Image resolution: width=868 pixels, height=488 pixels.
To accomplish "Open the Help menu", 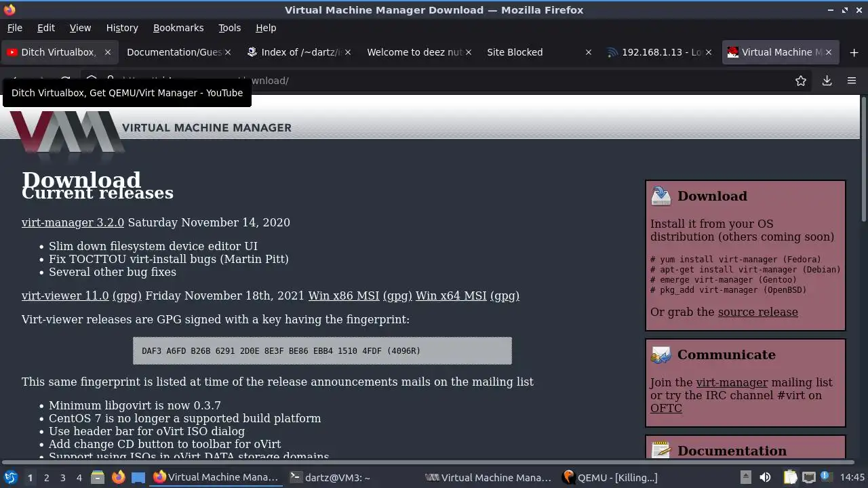I will (266, 28).
